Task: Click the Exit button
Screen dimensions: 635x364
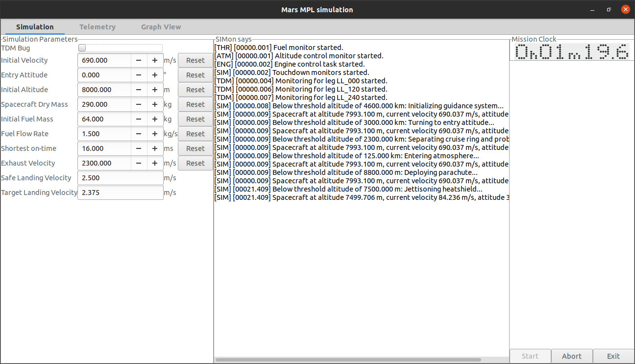Action: 613,356
